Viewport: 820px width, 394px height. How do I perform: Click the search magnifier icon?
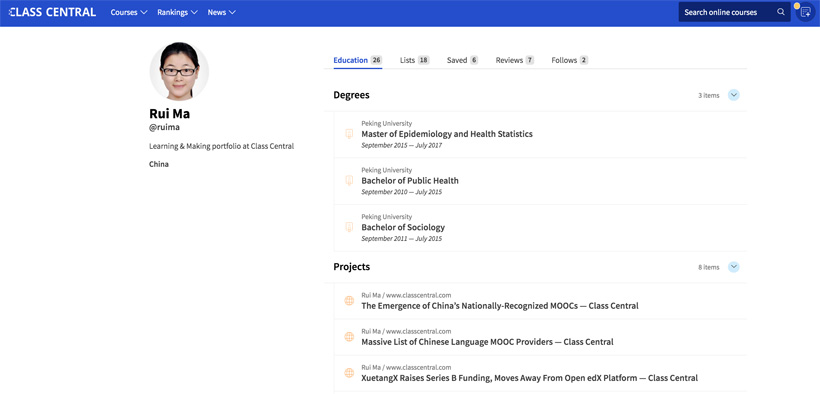tap(781, 12)
